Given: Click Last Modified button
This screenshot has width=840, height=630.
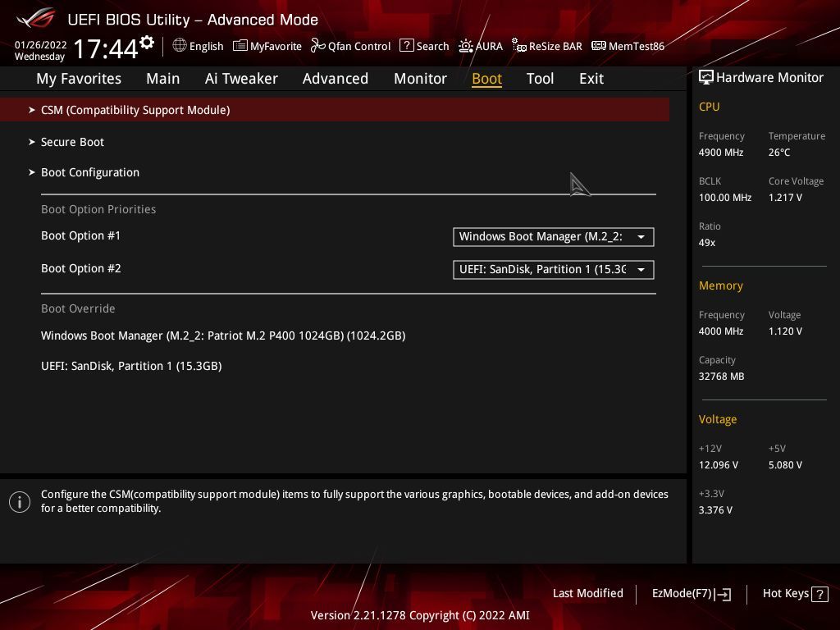Looking at the screenshot, I should click(x=587, y=594).
